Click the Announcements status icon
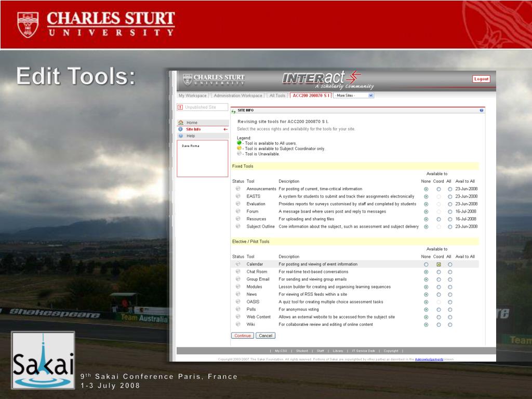The image size is (532, 399). click(x=238, y=189)
